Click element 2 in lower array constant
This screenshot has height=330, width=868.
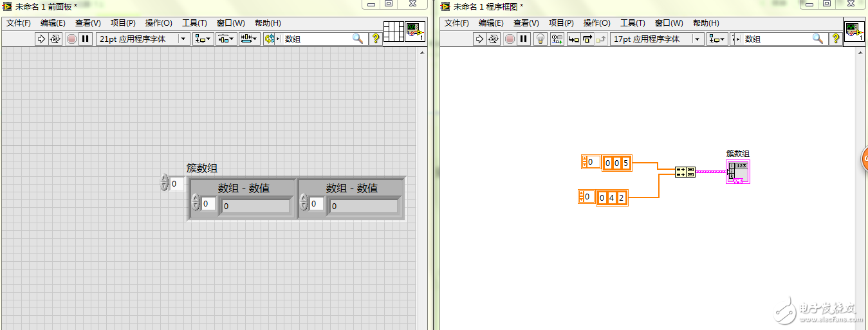pos(620,197)
